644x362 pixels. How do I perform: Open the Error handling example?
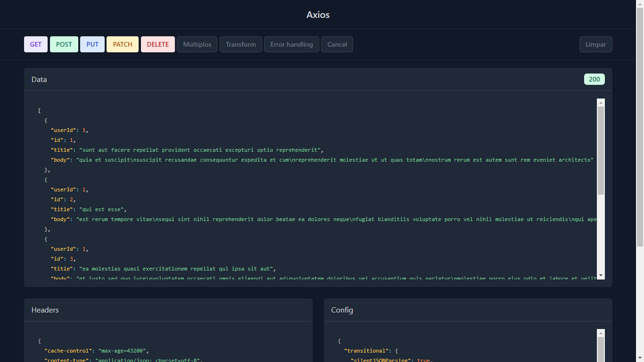click(x=291, y=44)
